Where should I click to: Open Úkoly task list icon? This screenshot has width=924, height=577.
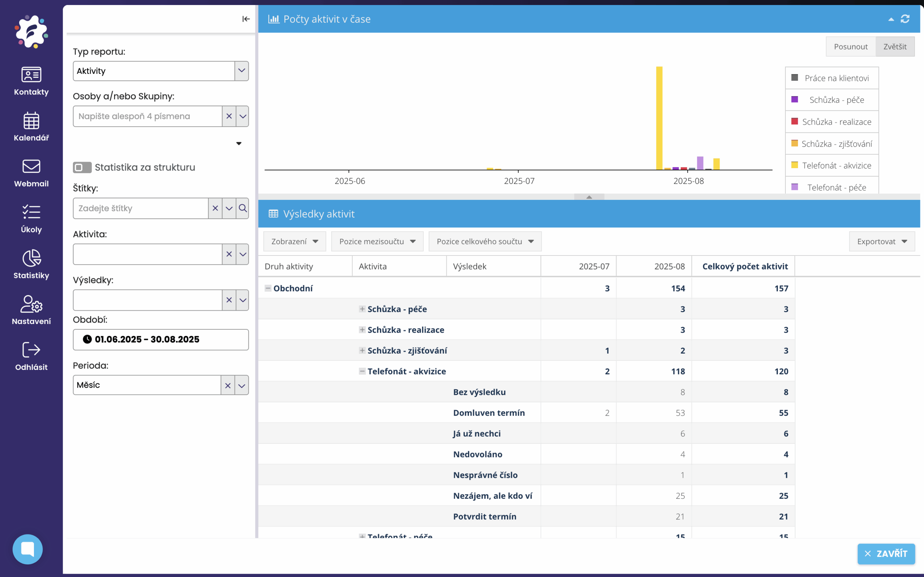pyautogui.click(x=31, y=212)
